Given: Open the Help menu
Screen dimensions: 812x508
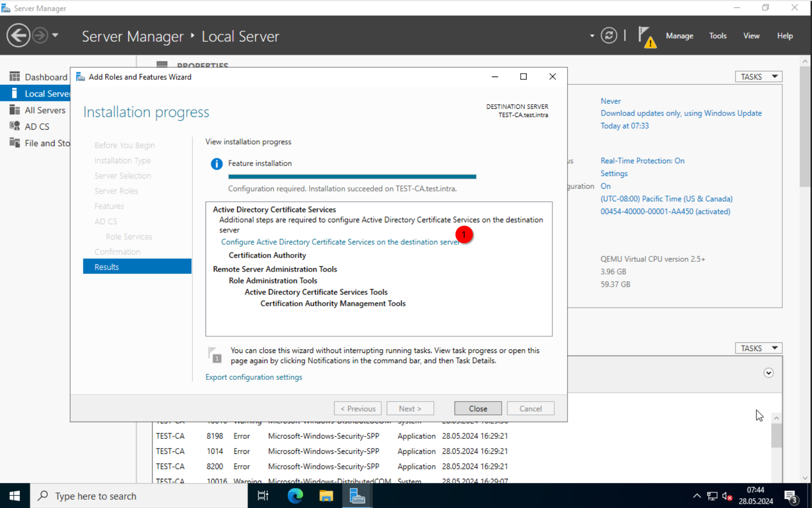Looking at the screenshot, I should (785, 36).
